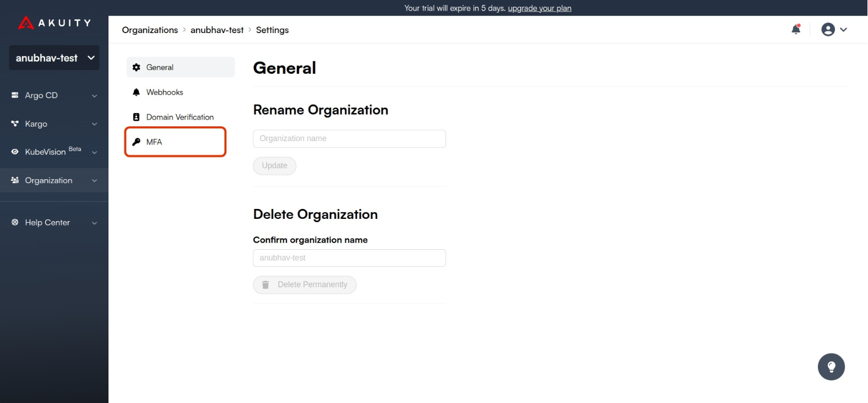The width and height of the screenshot is (868, 403).
Task: Click the Delete Organization heading
Action: (x=315, y=214)
